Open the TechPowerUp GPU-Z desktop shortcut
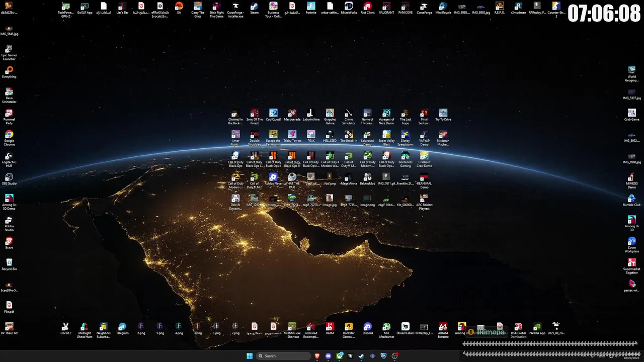The image size is (644, 362). coord(66,10)
